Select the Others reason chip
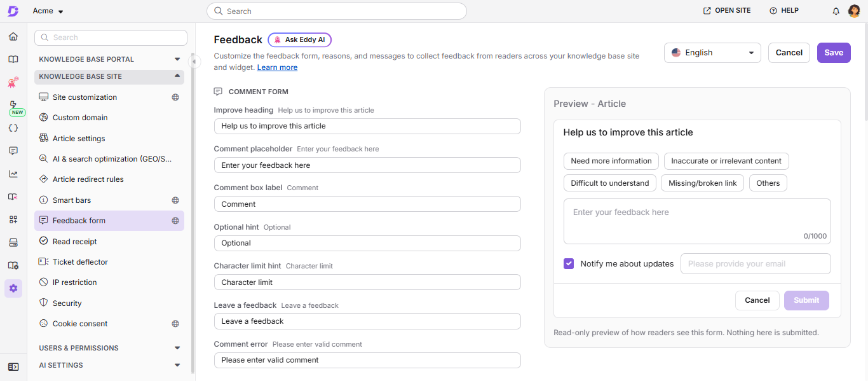 (768, 183)
